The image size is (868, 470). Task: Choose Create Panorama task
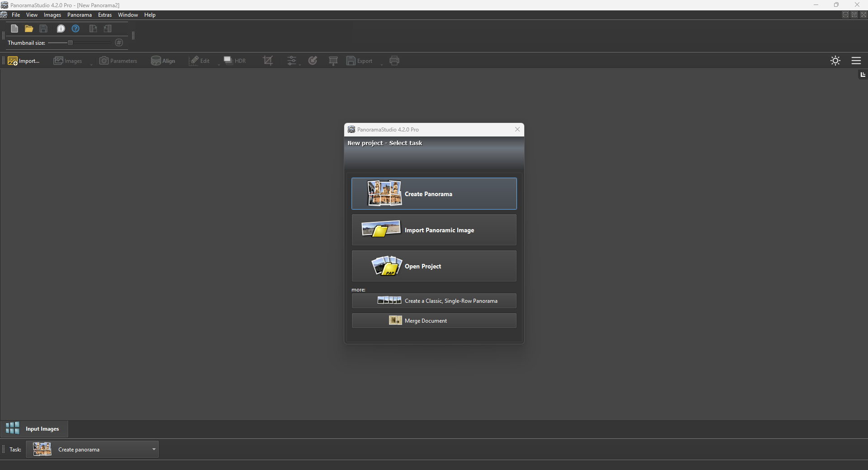434,193
